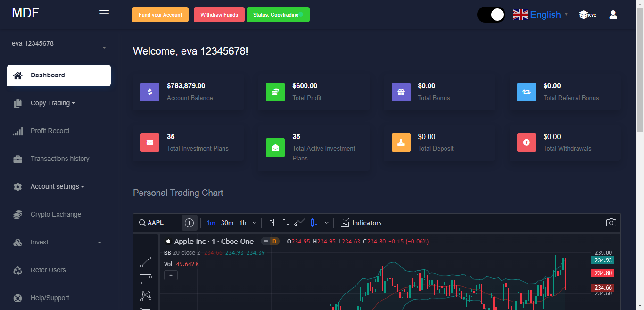Select the Bars chart style
This screenshot has width=644, height=310.
(x=272, y=223)
